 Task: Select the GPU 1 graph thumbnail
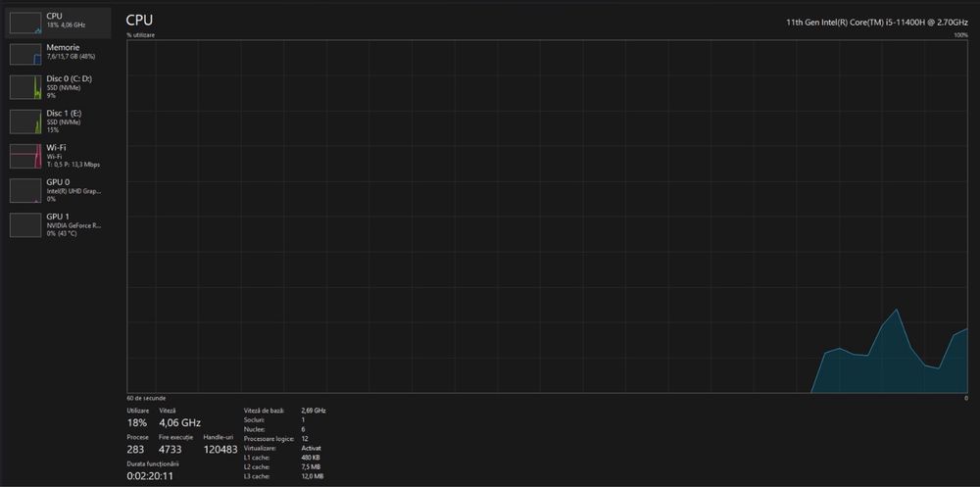coord(25,225)
